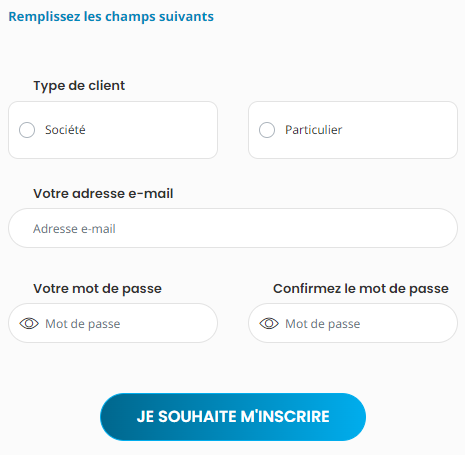Click the 'Confirmez le mot de passe' label

tap(361, 289)
